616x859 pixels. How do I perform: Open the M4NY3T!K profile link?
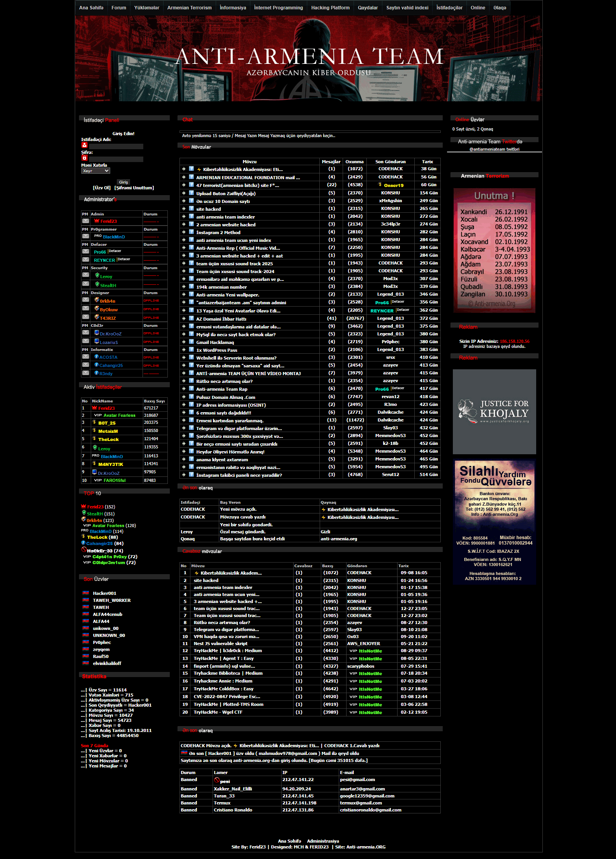[111, 464]
